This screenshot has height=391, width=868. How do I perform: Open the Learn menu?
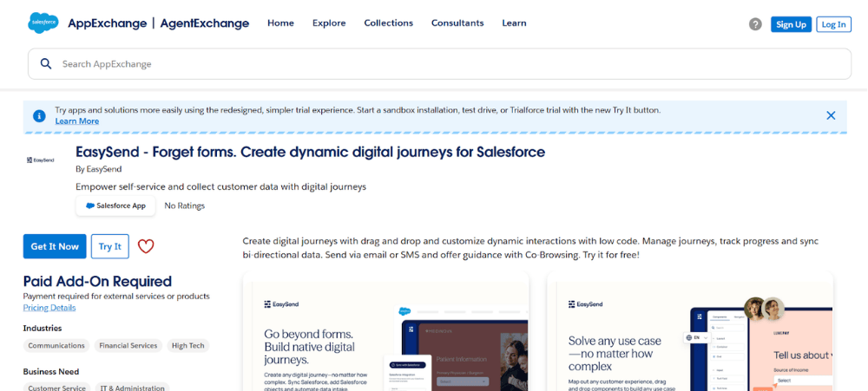pyautogui.click(x=514, y=23)
